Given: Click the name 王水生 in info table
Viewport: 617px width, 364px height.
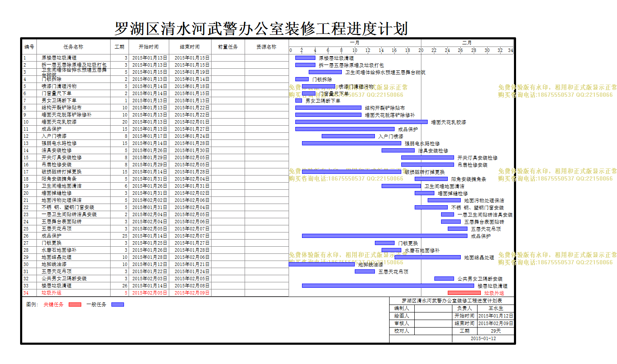Looking at the screenshot, I should pos(496,308).
